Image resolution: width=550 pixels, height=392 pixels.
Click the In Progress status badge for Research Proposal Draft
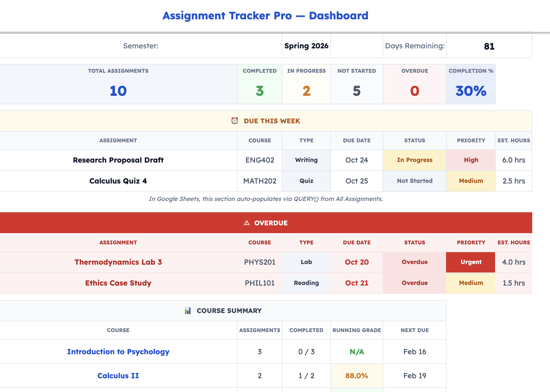click(415, 160)
